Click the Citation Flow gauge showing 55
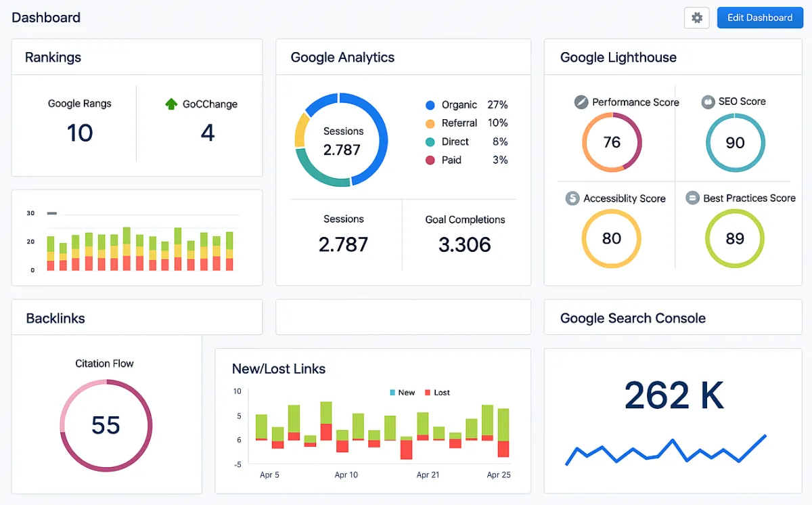 (106, 425)
